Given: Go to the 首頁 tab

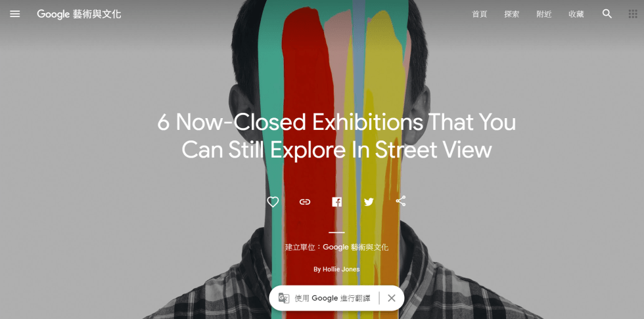Looking at the screenshot, I should coord(479,14).
